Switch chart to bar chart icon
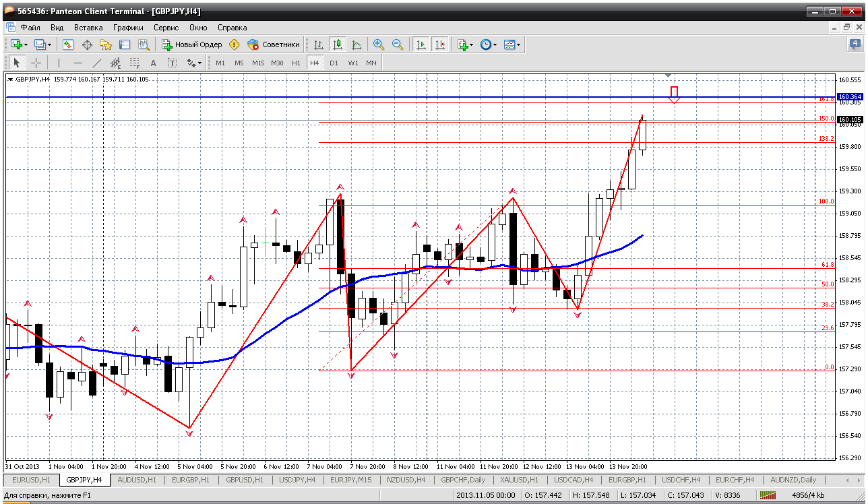 319,44
